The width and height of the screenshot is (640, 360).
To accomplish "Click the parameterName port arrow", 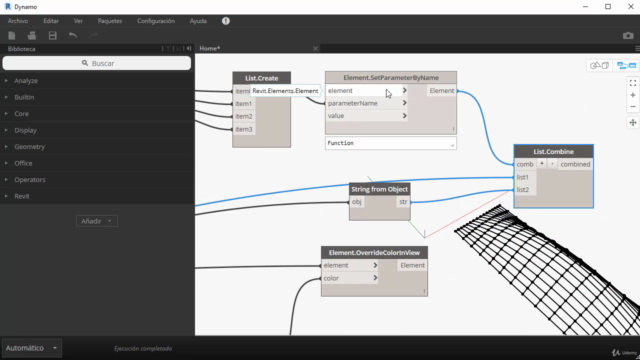I will (x=404, y=103).
